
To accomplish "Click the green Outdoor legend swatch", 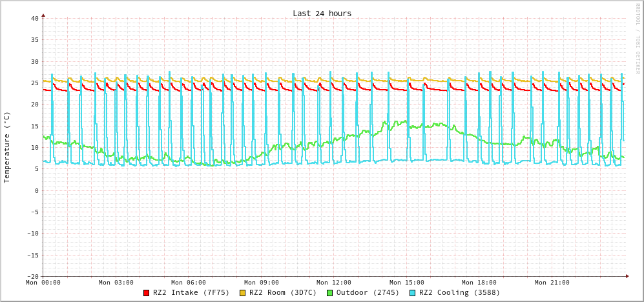I will coord(329,293).
